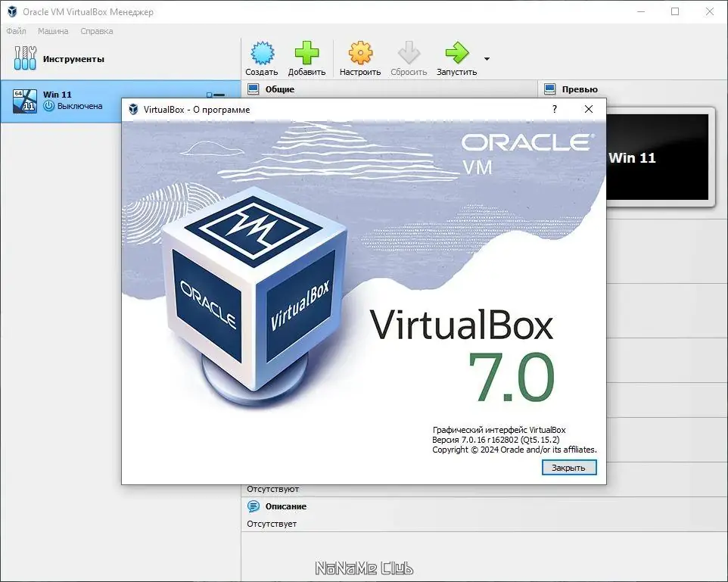Click the Описание section header
728x582 pixels.
pos(285,506)
